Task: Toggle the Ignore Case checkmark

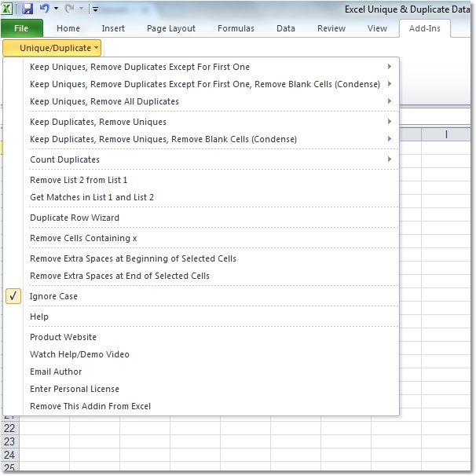Action: (13, 296)
